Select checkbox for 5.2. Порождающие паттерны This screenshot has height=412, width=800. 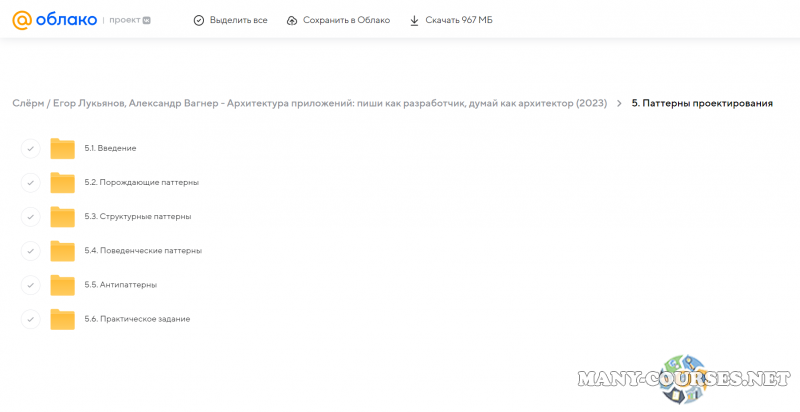pos(30,183)
